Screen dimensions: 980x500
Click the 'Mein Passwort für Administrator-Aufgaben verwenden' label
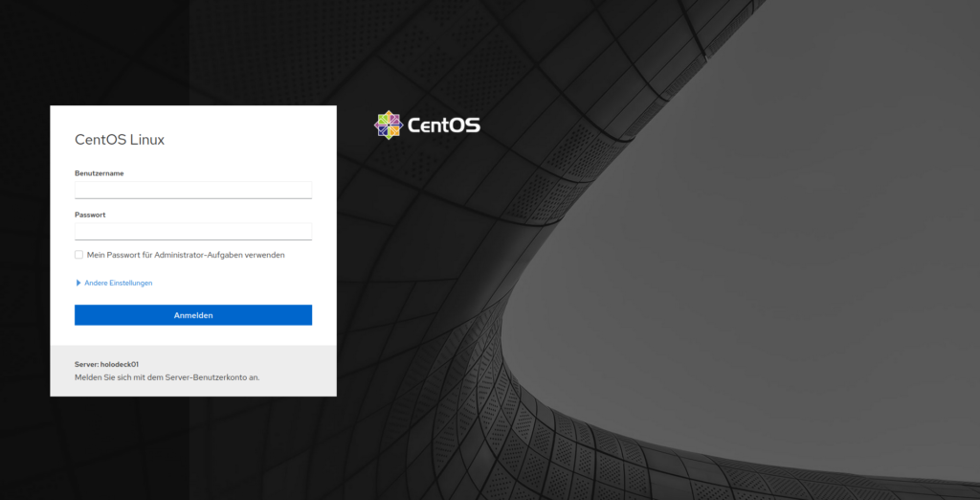pyautogui.click(x=186, y=256)
